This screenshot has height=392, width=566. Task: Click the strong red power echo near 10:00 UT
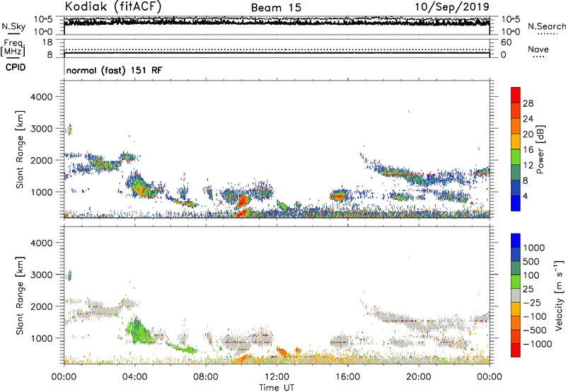(x=243, y=200)
